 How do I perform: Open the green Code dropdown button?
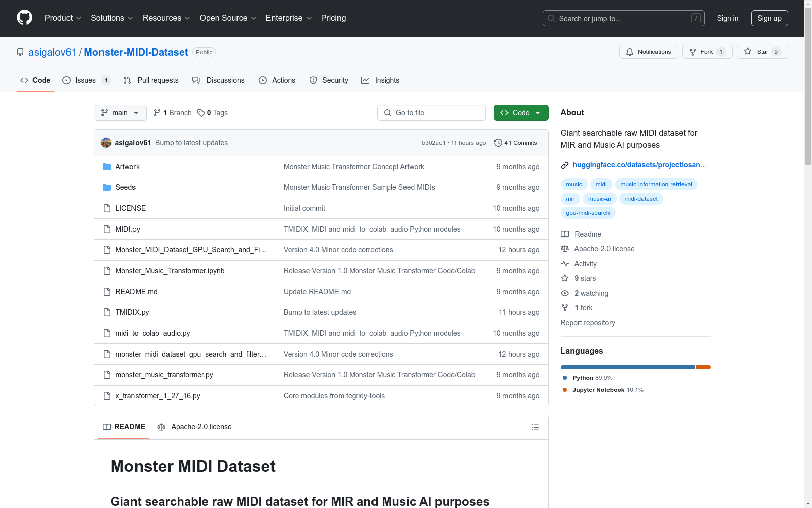pos(521,113)
